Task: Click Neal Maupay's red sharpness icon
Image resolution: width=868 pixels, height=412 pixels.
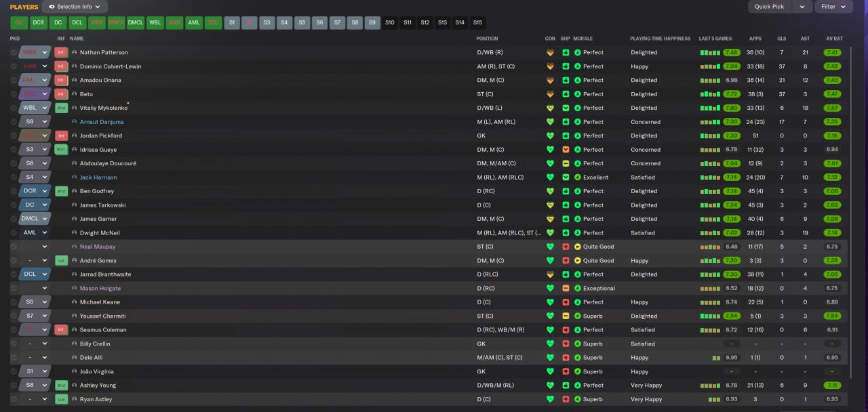Action: tap(566, 247)
